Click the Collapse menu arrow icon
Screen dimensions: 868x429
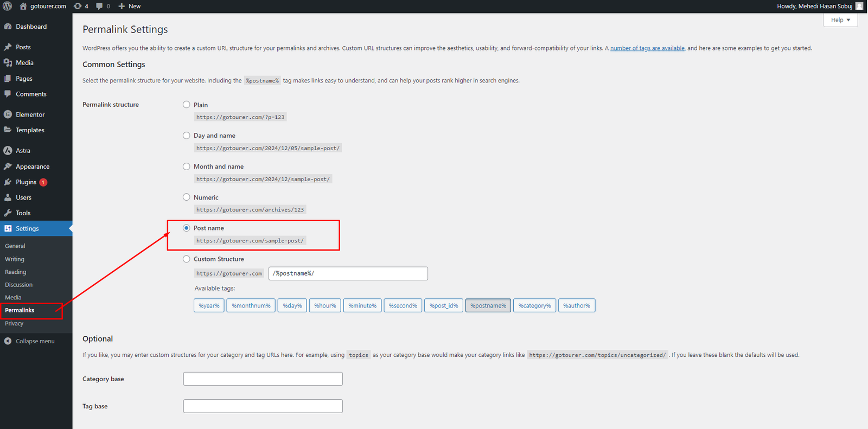pyautogui.click(x=8, y=341)
